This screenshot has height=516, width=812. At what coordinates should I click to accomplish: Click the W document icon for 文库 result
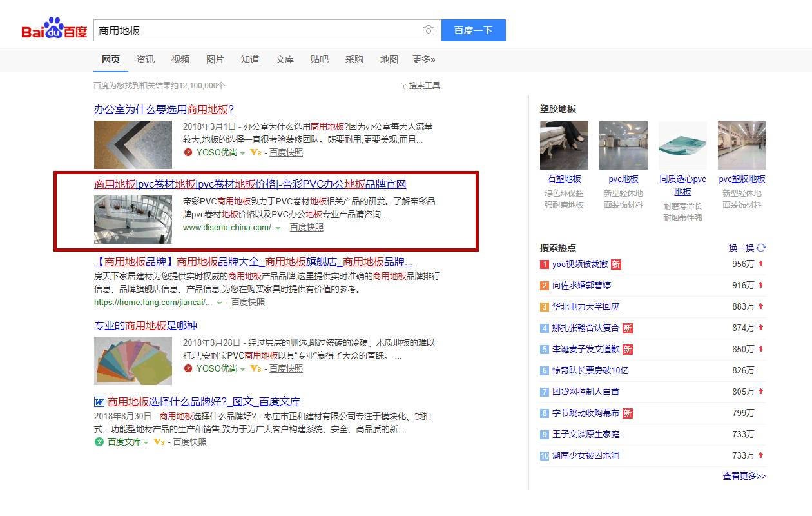[99, 402]
